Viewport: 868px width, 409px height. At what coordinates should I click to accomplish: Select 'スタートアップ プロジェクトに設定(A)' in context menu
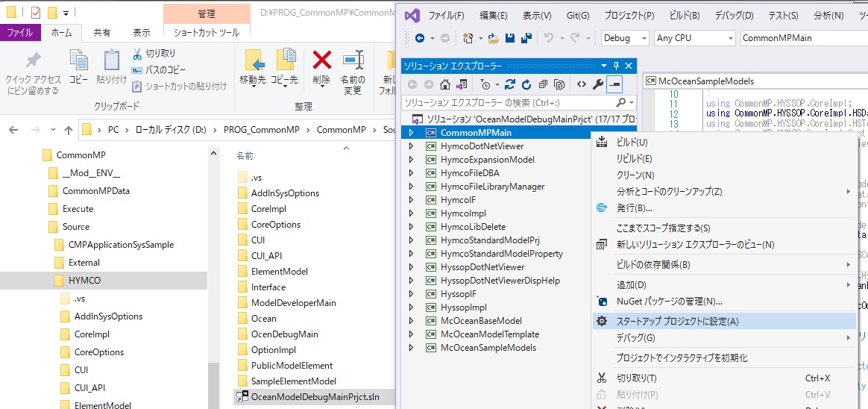click(x=677, y=321)
